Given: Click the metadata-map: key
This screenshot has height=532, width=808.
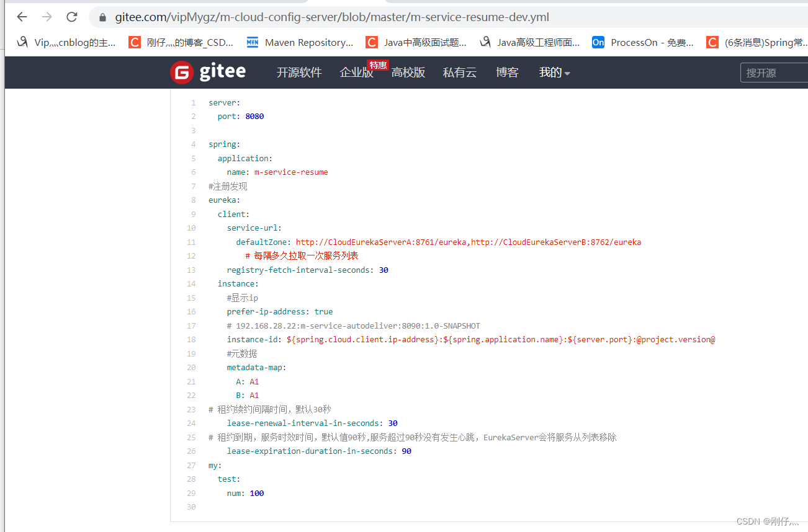Looking at the screenshot, I should point(257,368).
